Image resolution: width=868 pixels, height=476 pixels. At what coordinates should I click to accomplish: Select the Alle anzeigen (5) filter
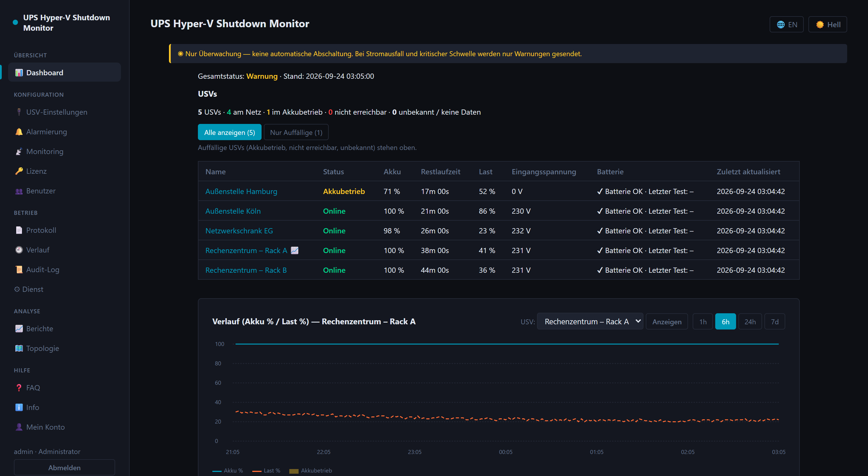click(229, 132)
